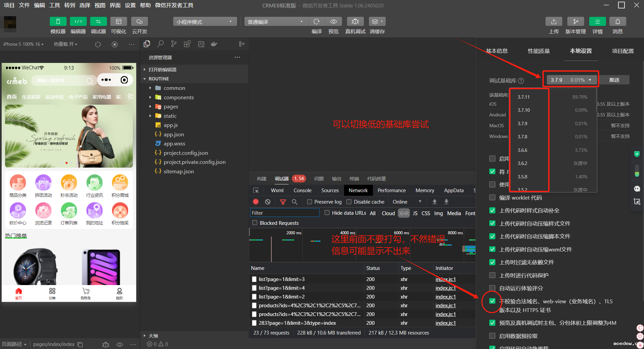Click the 编译 compile refresh icon

click(316, 22)
